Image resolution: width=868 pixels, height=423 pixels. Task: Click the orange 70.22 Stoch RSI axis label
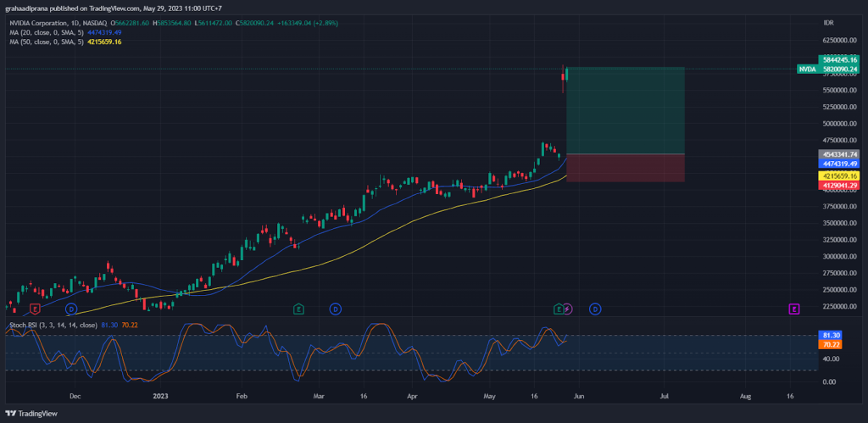pos(831,344)
